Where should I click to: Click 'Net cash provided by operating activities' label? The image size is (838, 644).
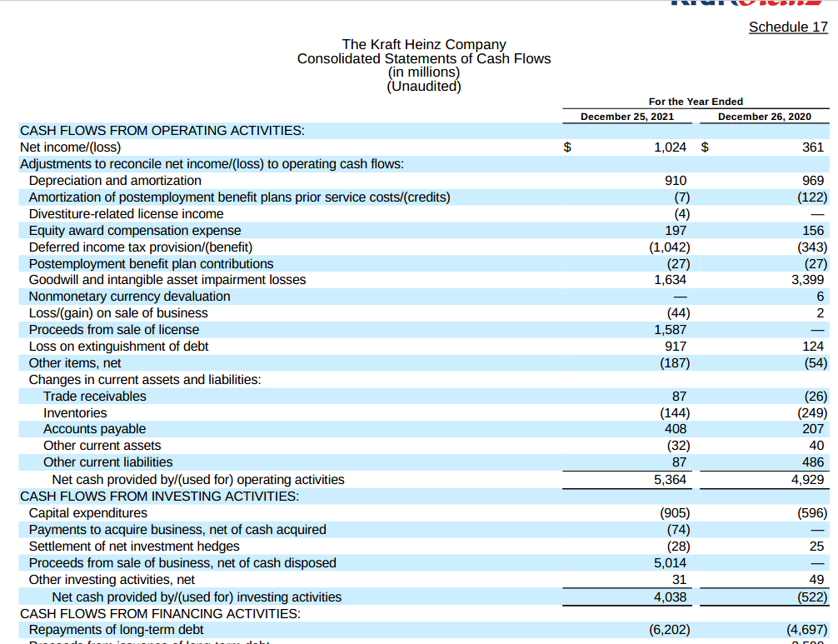(198, 479)
